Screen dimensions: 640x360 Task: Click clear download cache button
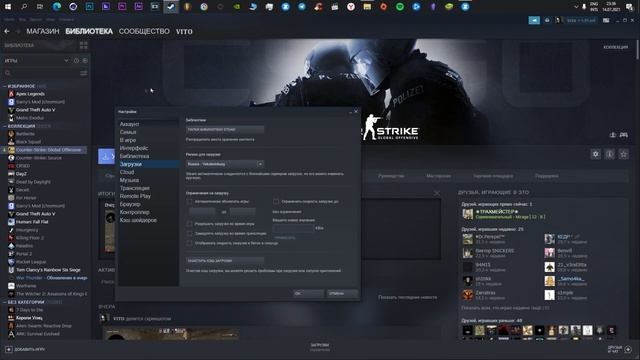pyautogui.click(x=224, y=260)
